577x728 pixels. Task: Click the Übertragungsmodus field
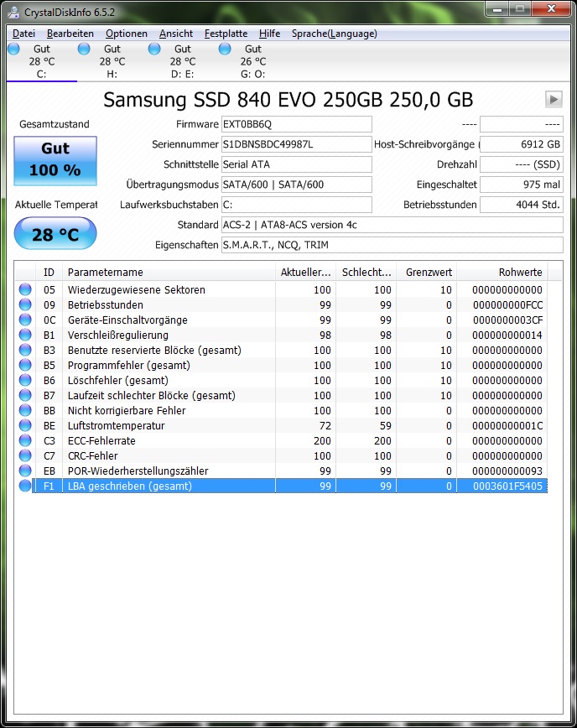click(297, 185)
